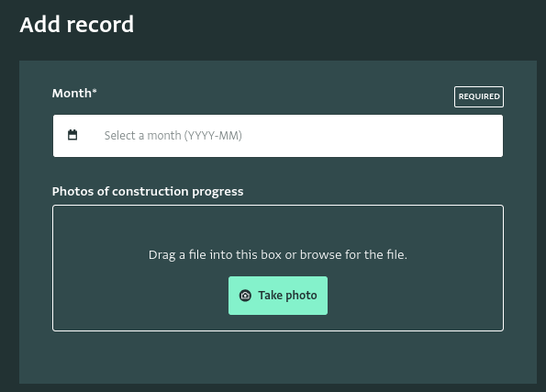Click the Take photo button

click(x=278, y=296)
